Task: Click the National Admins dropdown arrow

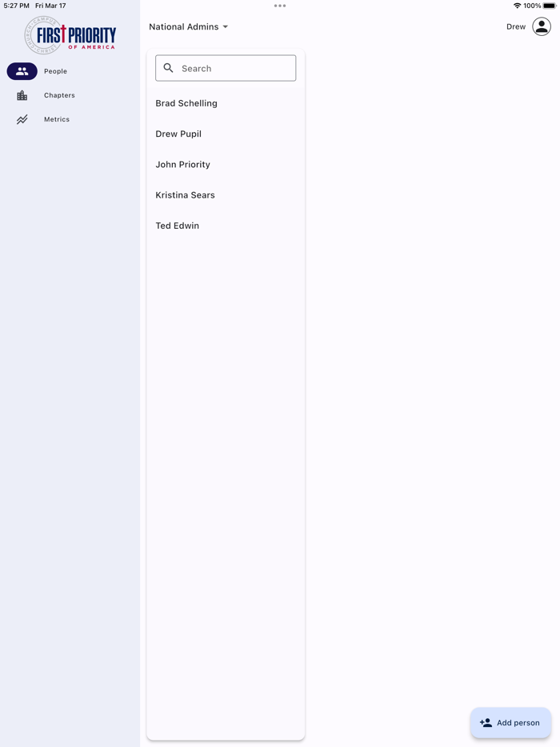Action: click(226, 26)
